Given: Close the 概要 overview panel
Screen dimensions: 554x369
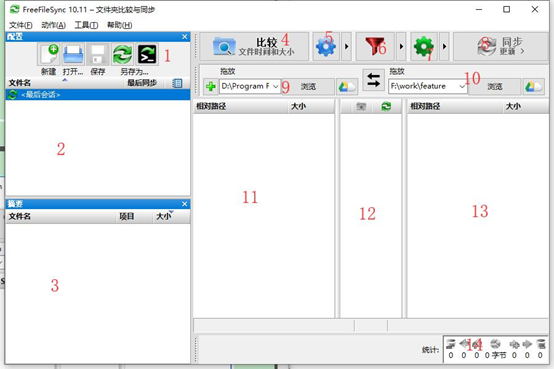Looking at the screenshot, I should (x=184, y=204).
